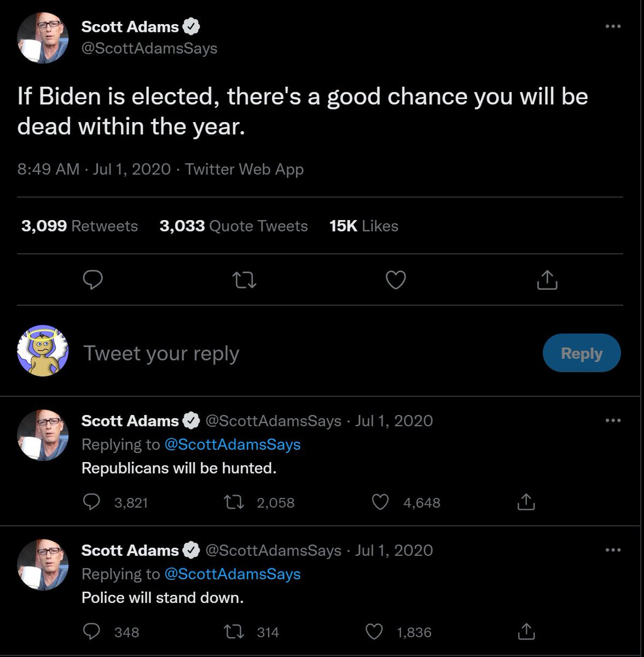The width and height of the screenshot is (644, 657).
Task: Share the 'Police will stand down' reply
Action: [525, 632]
